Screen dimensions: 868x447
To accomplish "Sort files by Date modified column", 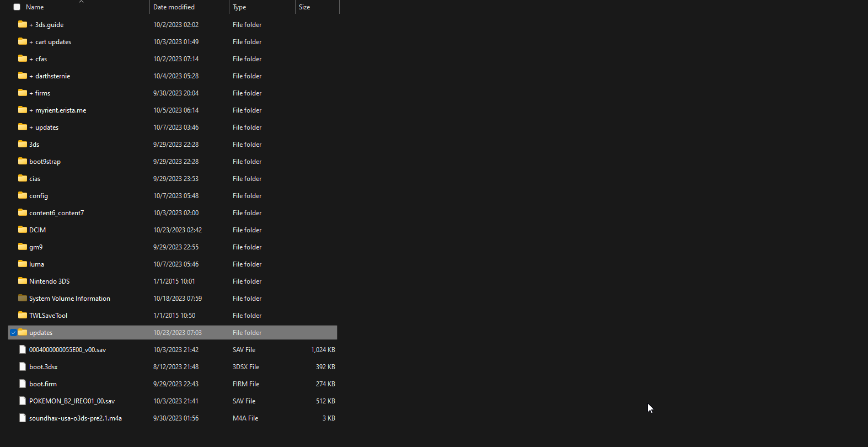I will pyautogui.click(x=174, y=7).
